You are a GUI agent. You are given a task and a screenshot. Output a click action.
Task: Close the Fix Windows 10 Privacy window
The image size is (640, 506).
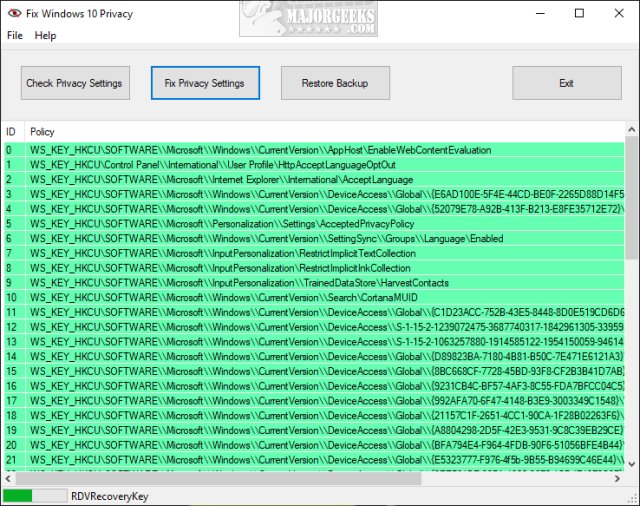coord(619,13)
